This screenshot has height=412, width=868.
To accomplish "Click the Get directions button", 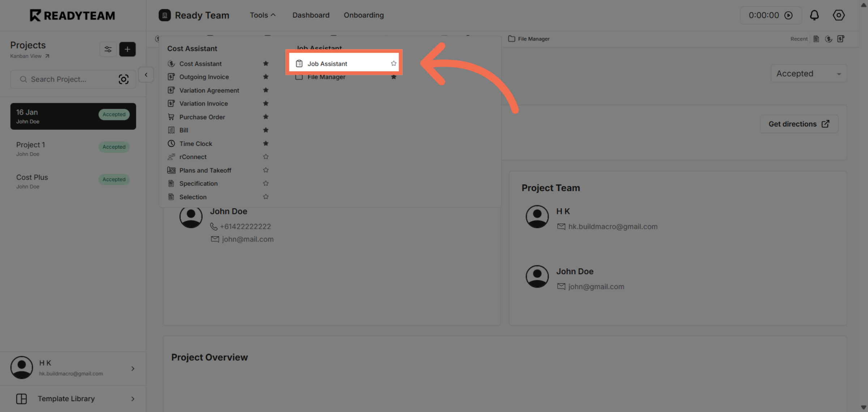I will [799, 124].
